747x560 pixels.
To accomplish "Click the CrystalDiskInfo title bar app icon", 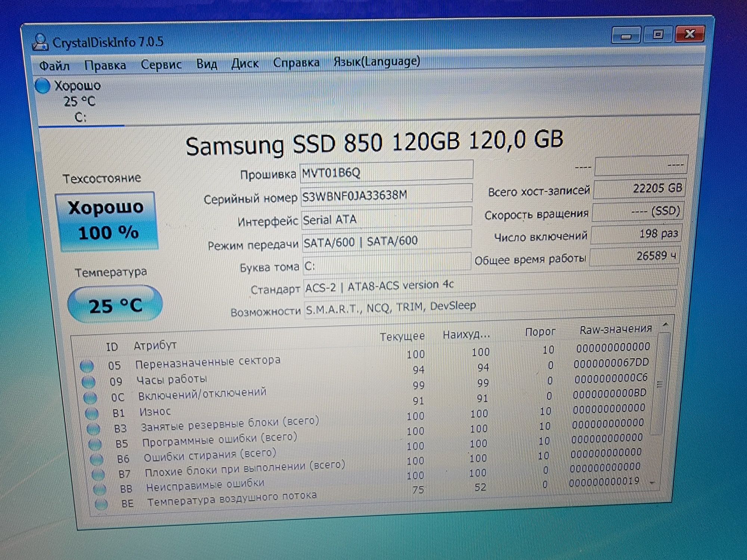I will point(40,42).
